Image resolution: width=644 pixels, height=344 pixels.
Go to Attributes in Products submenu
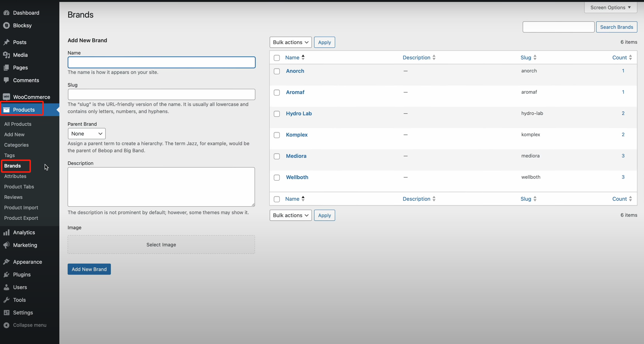(15, 176)
